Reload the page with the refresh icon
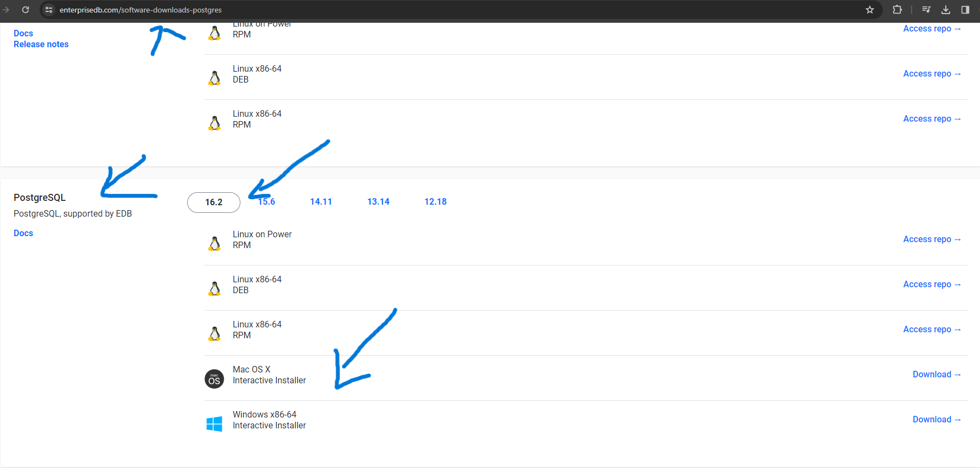The width and height of the screenshot is (980, 468). click(x=26, y=10)
